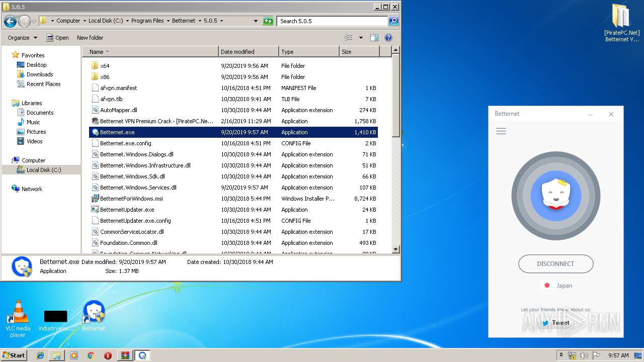
Task: Click the Search 5.0.5 input field
Action: pos(332,21)
